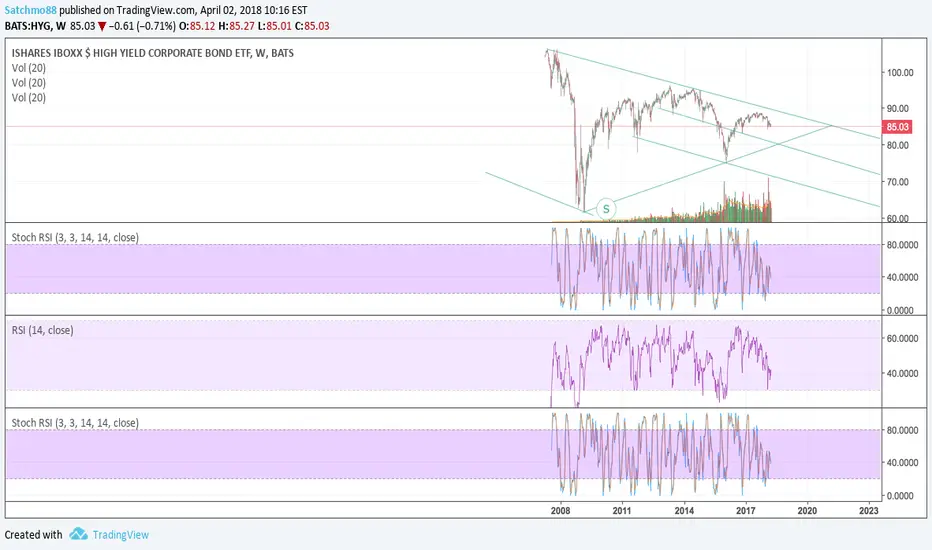
Task: Click the 2008 label on the time axis
Action: [x=561, y=510]
